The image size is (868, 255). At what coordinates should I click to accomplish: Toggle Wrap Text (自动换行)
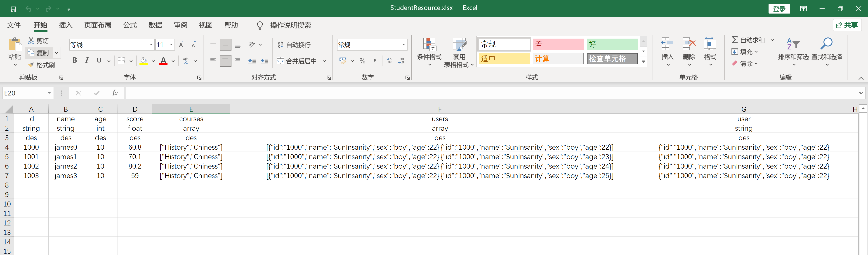pyautogui.click(x=294, y=45)
